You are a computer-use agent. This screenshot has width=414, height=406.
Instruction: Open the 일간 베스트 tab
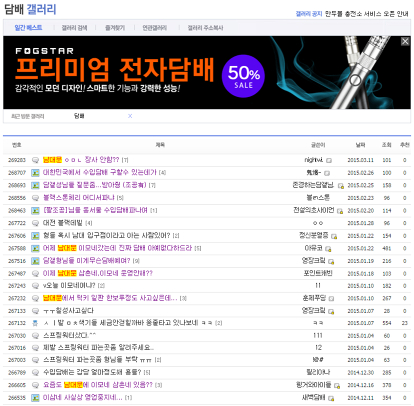pos(28,28)
